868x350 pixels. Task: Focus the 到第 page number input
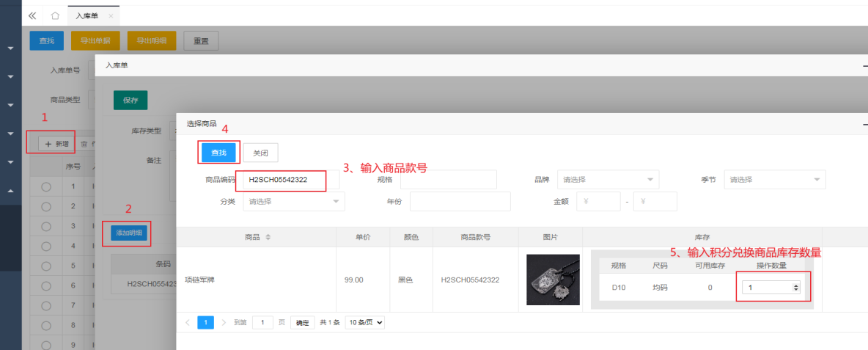(263, 322)
